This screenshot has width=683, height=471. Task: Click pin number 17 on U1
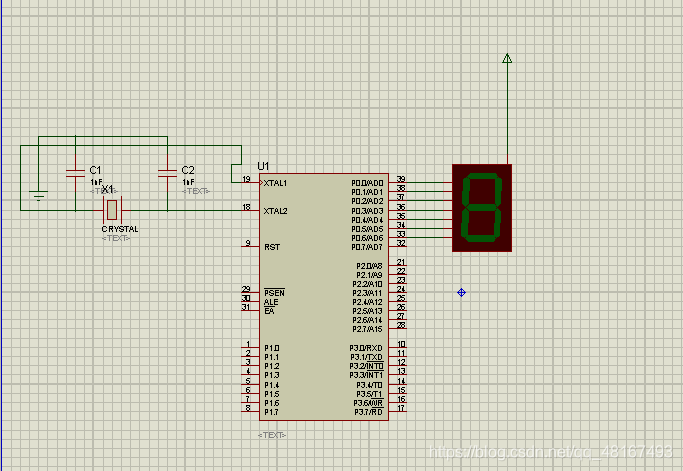(x=401, y=408)
